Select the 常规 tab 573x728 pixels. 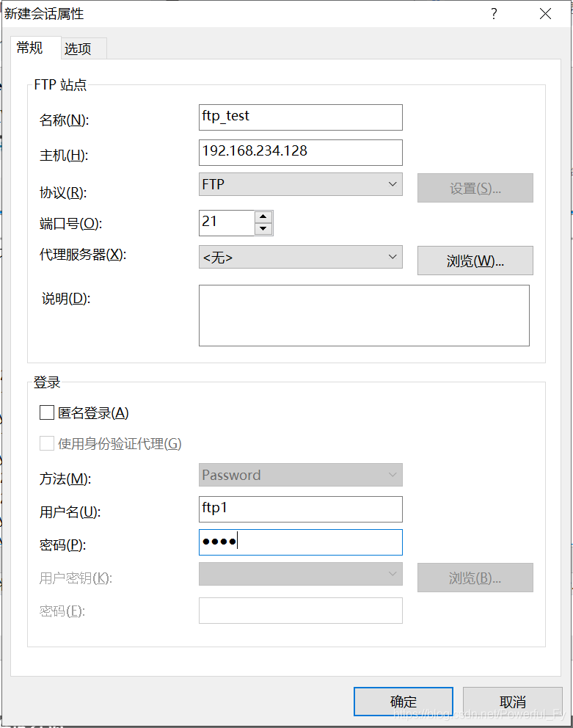point(30,48)
